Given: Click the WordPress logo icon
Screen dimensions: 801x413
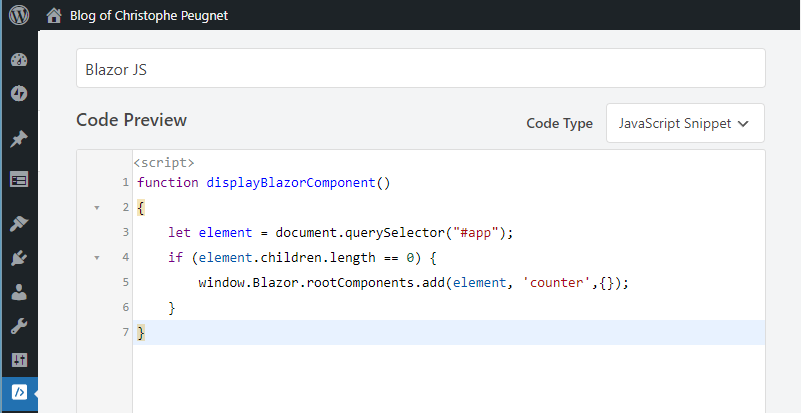Looking at the screenshot, I should click(19, 15).
